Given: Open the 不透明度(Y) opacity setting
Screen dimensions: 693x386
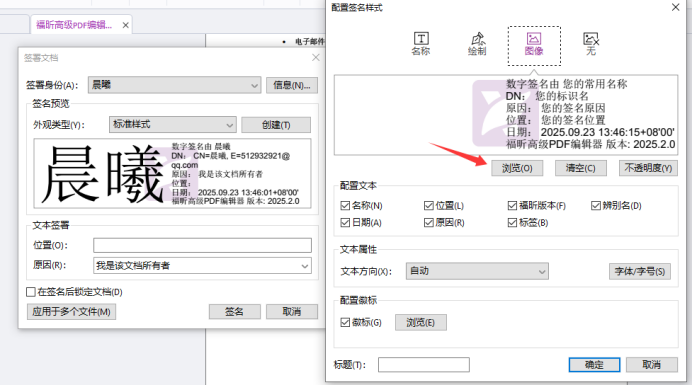Looking at the screenshot, I should 648,168.
